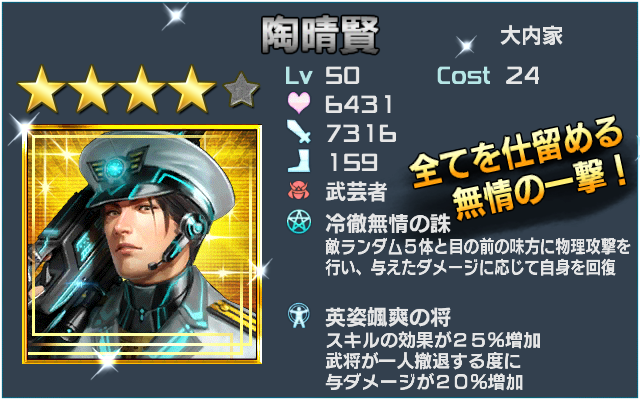Click the human figure ability icon
Screen dimensions: 640x400
click(299, 316)
